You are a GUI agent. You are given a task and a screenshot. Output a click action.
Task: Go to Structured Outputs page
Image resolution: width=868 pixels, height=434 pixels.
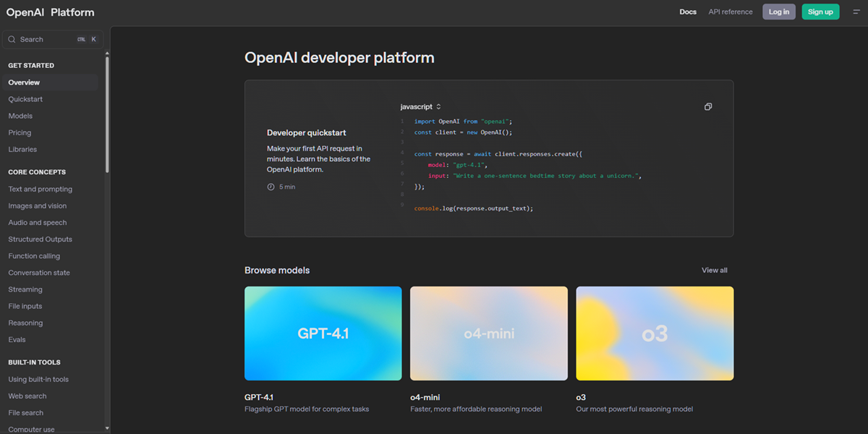point(41,239)
